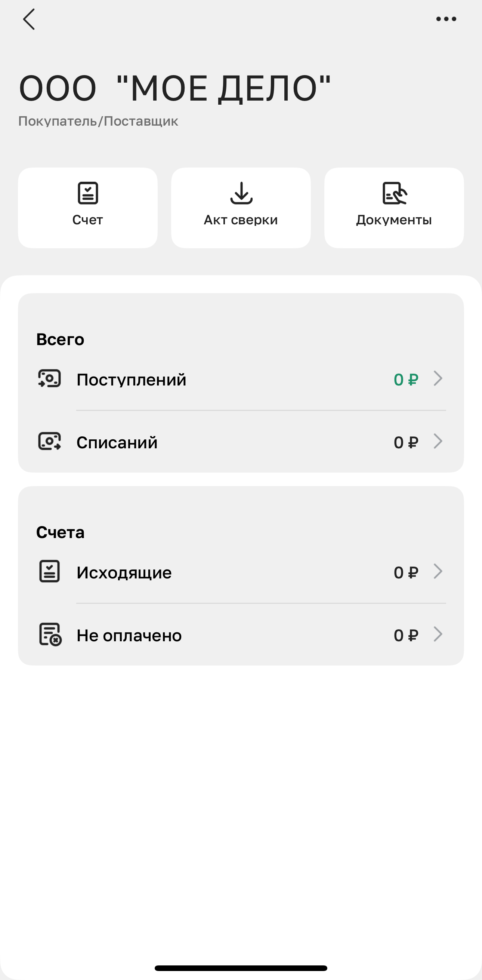Tap the Документы signing icon
The width and height of the screenshot is (482, 980).
pos(394,193)
